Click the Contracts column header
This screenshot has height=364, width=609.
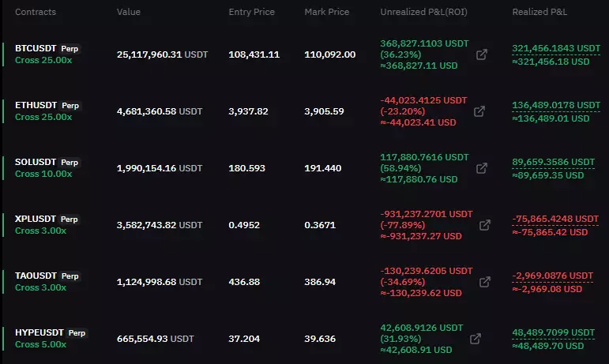pos(36,13)
